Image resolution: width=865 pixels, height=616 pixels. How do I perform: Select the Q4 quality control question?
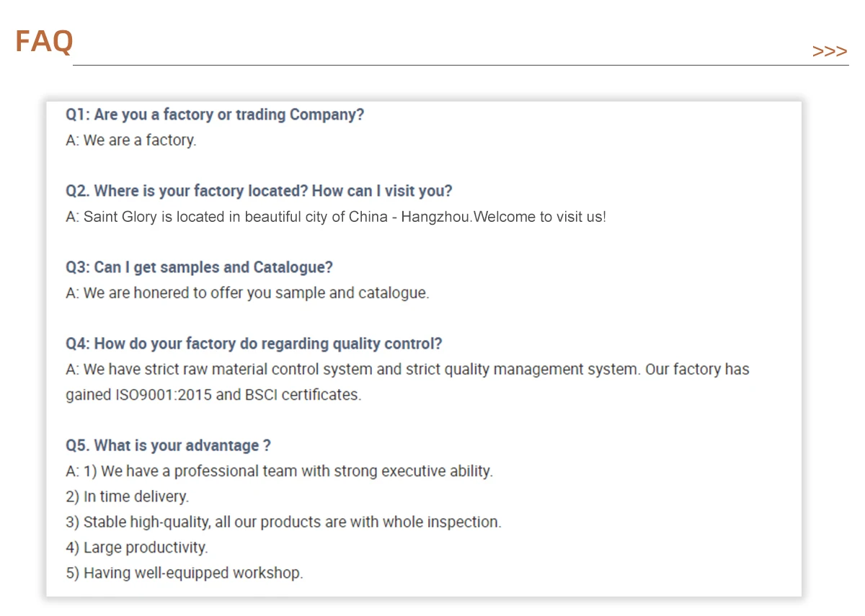click(x=254, y=344)
